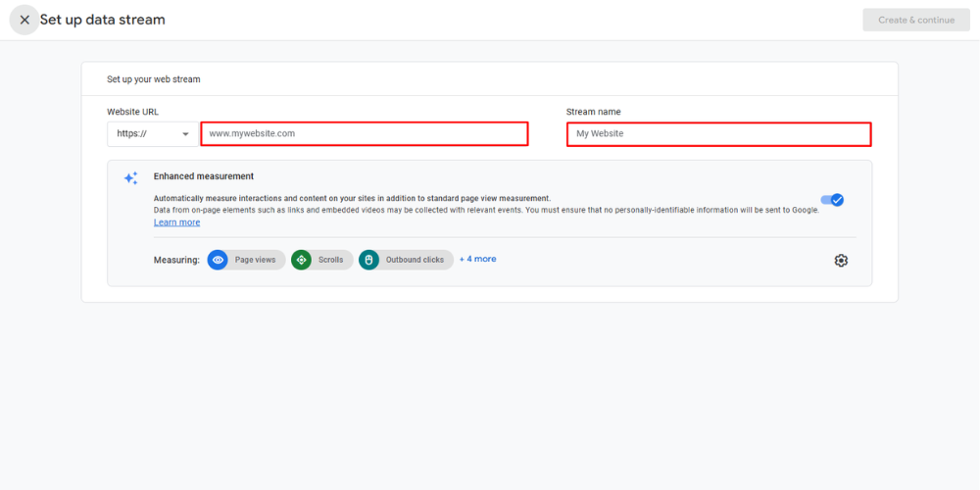Image resolution: width=980 pixels, height=490 pixels.
Task: Click the Set up your web stream heading
Action: (154, 79)
